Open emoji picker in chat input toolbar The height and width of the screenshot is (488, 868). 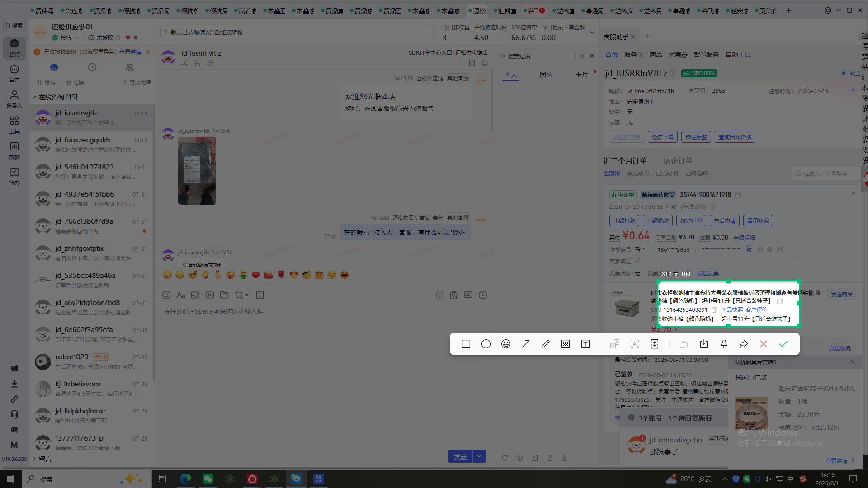[x=166, y=295]
